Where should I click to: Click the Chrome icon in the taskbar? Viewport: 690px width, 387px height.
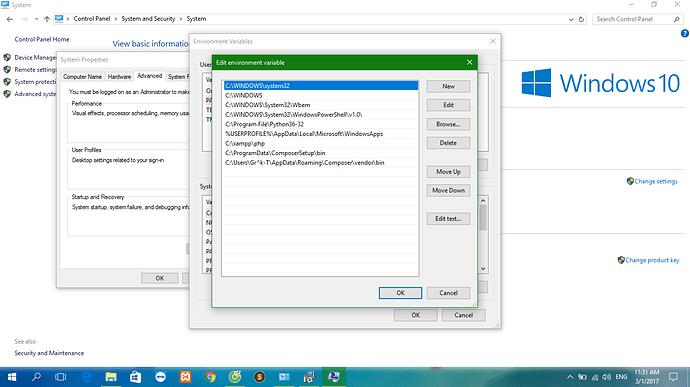pos(210,377)
